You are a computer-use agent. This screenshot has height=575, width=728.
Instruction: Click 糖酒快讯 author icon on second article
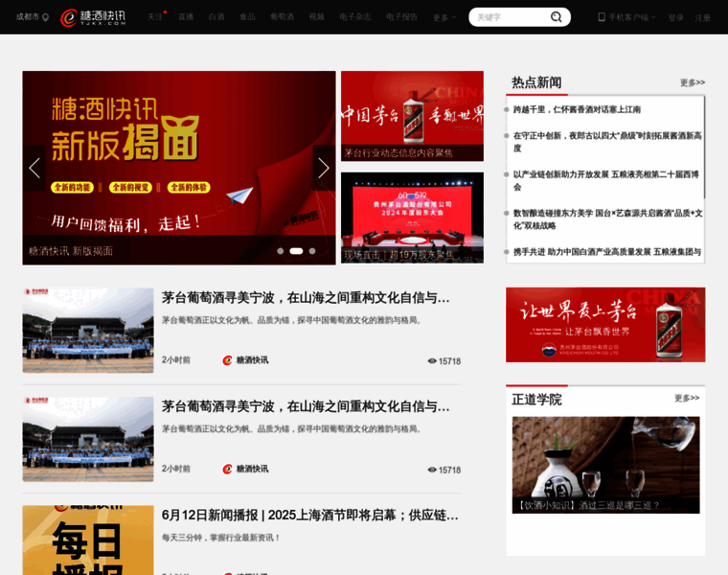coord(227,469)
